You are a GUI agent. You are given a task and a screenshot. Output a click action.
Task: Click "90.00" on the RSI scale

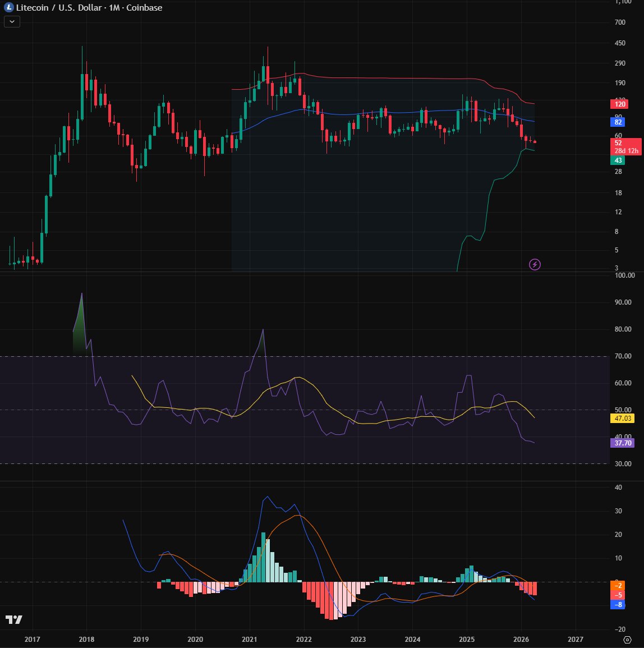pyautogui.click(x=623, y=302)
